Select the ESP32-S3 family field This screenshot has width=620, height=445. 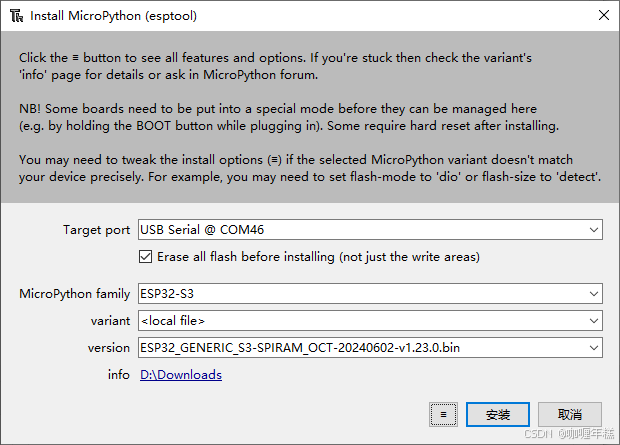pyautogui.click(x=370, y=294)
